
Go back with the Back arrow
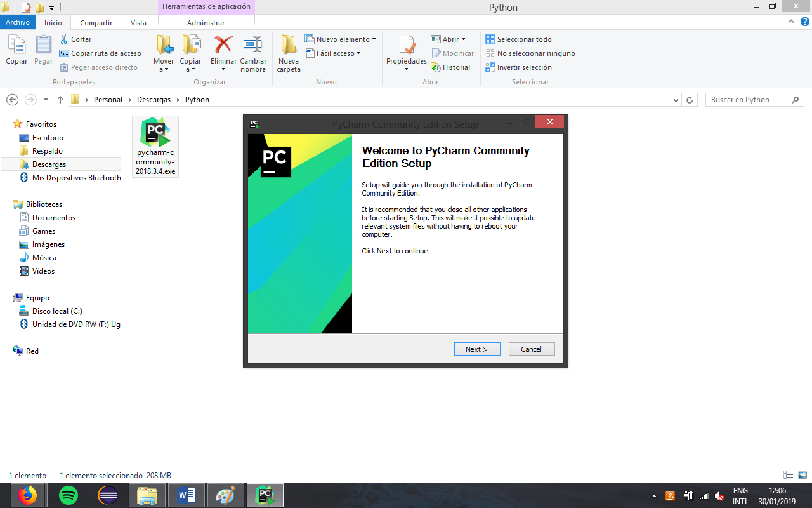click(x=12, y=100)
